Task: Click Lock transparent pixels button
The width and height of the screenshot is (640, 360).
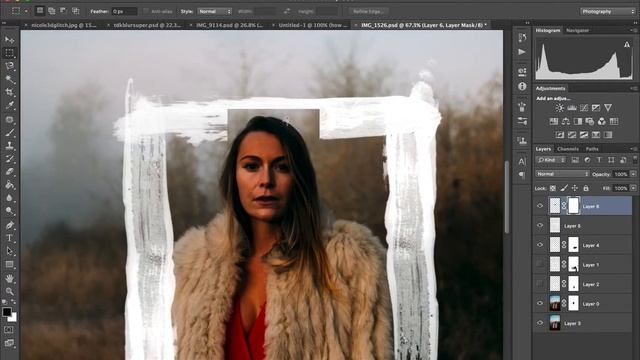Action: click(553, 188)
